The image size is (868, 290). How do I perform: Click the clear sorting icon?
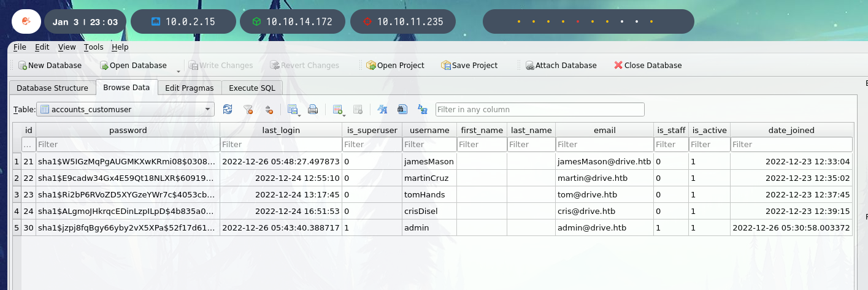tap(269, 110)
